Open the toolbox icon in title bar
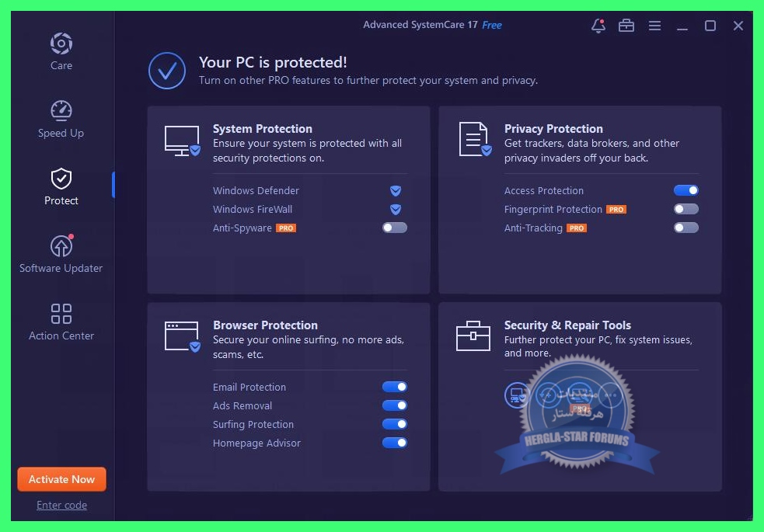This screenshot has width=764, height=532. [626, 26]
